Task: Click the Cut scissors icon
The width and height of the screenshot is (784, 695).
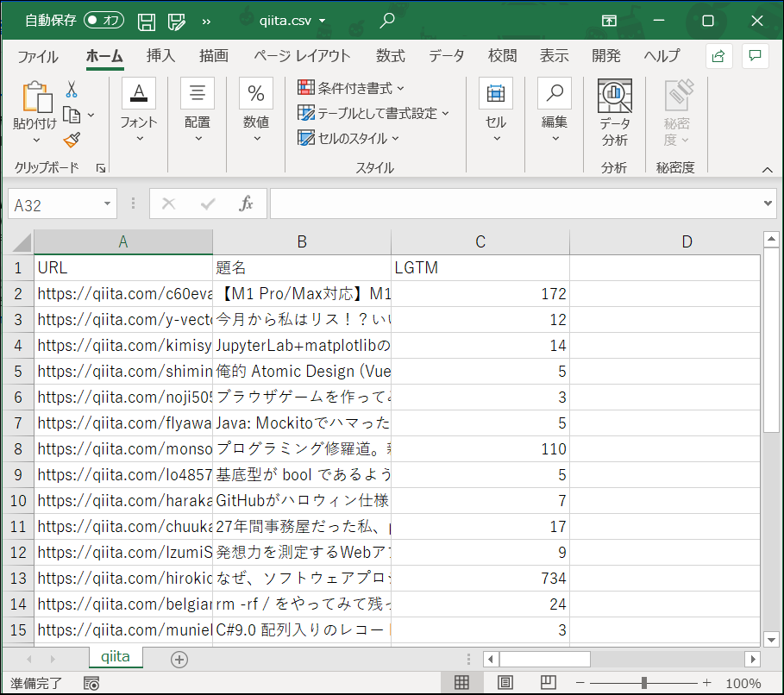Action: 72,90
